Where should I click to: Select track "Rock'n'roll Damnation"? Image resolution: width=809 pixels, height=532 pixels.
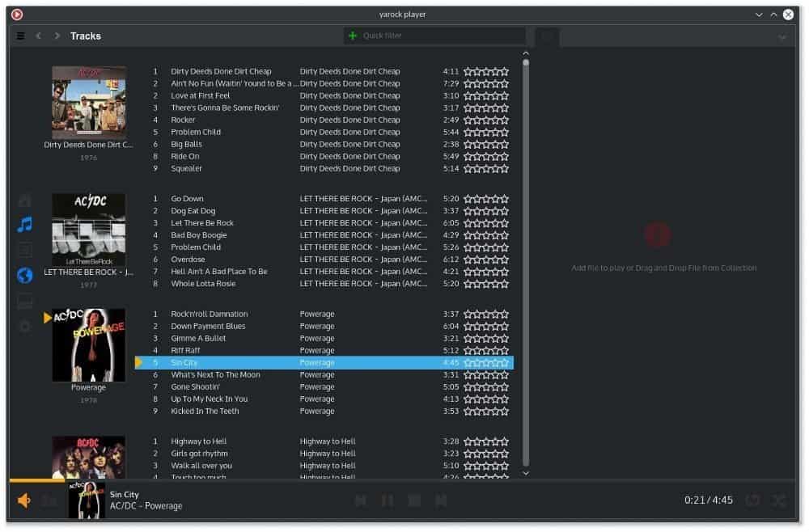pos(209,314)
